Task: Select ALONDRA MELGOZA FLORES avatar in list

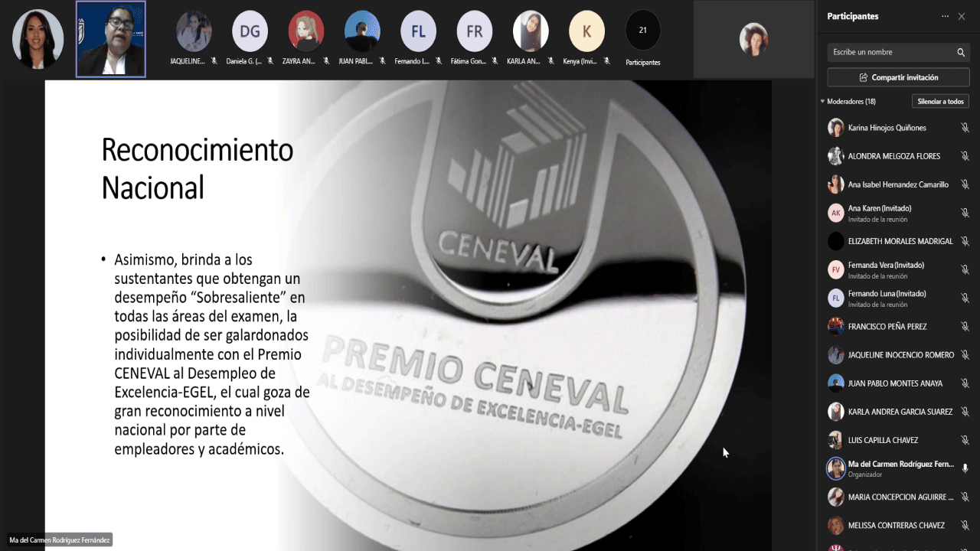Action: 836,156
